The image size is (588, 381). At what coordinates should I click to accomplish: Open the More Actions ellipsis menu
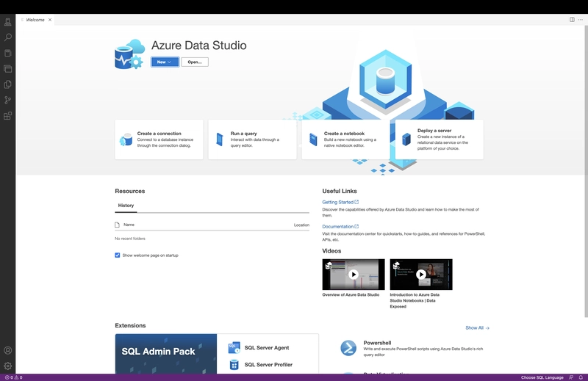pos(581,20)
